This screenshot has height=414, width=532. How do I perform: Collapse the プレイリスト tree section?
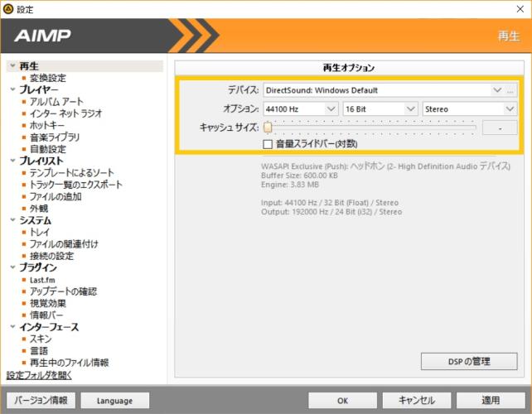tap(12, 161)
